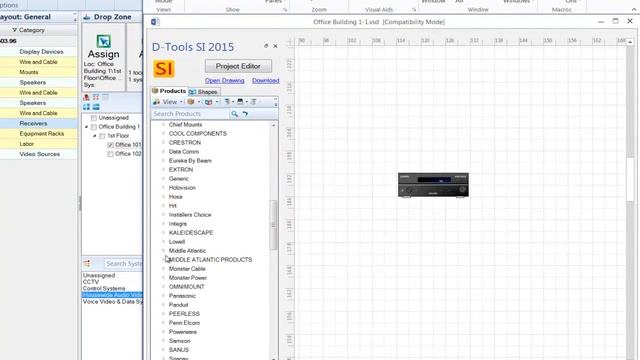Screen dimensions: 640x360
Task: Click the blue list rows icon
Action: point(96,107)
